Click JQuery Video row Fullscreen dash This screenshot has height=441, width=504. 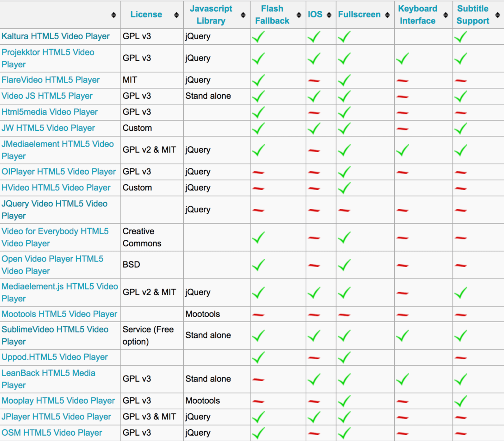(344, 210)
